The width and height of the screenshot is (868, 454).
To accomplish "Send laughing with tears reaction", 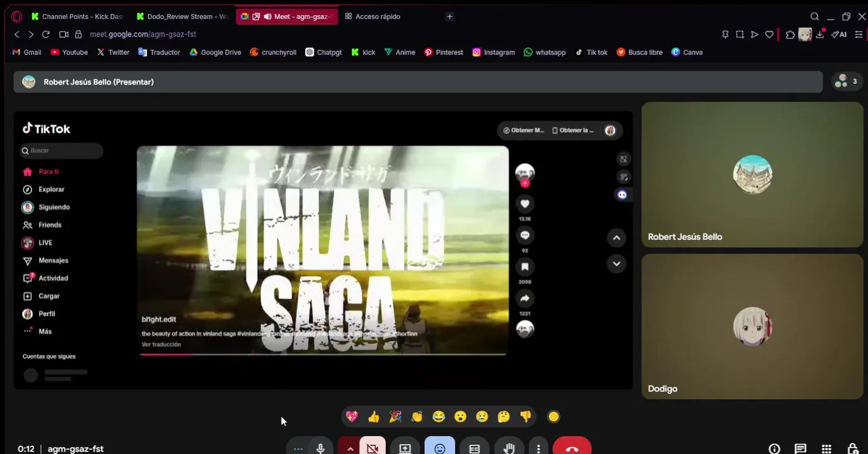I will pyautogui.click(x=439, y=416).
